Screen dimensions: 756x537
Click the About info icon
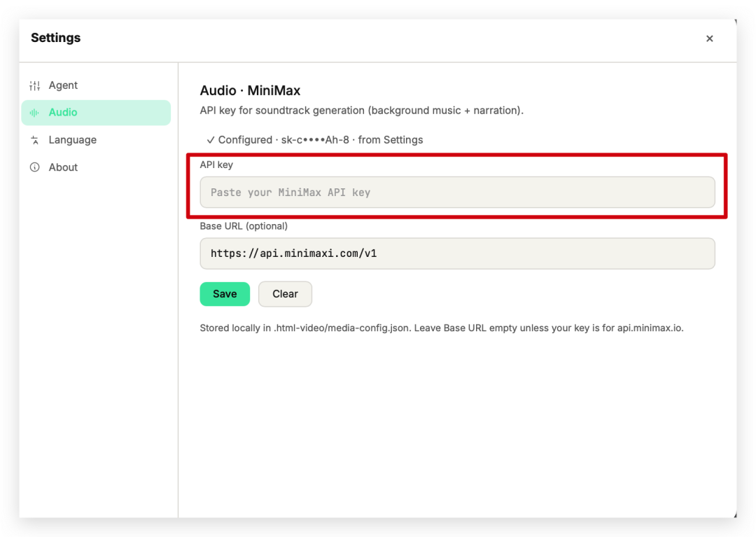click(35, 167)
